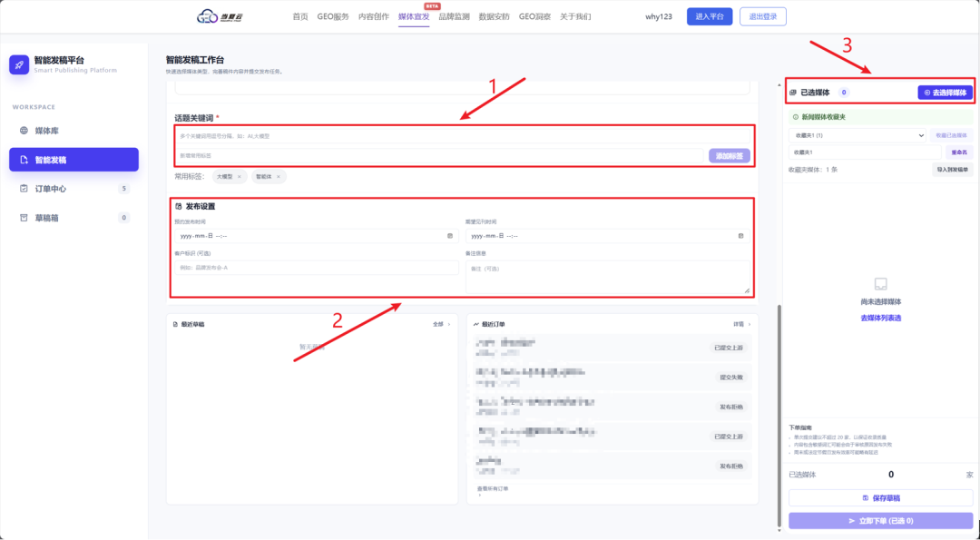Open the 首页 nav item

pyautogui.click(x=300, y=17)
